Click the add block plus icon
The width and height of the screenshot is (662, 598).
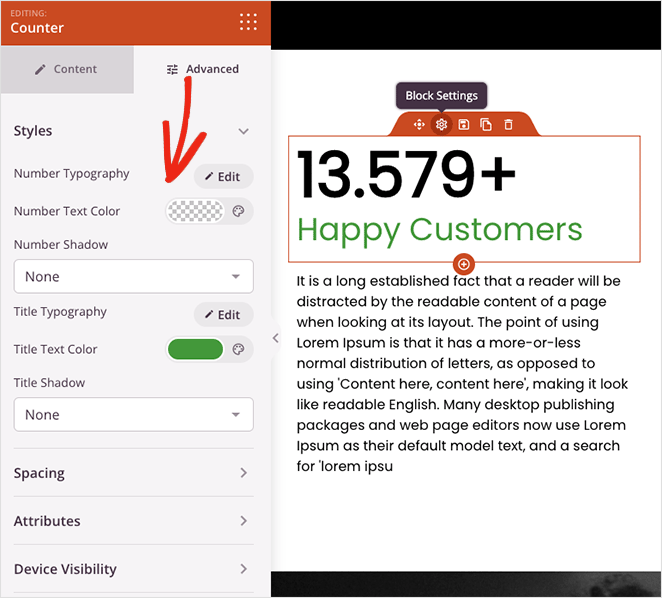pos(464,264)
